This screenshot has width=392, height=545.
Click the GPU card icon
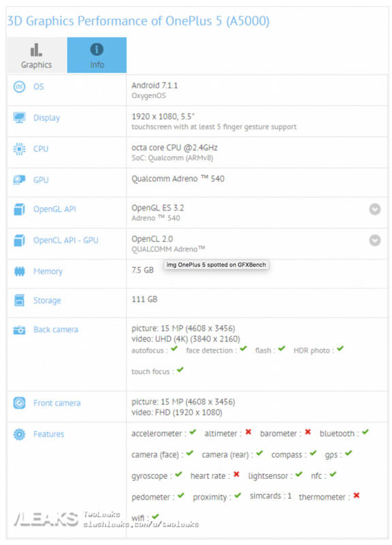[19, 180]
